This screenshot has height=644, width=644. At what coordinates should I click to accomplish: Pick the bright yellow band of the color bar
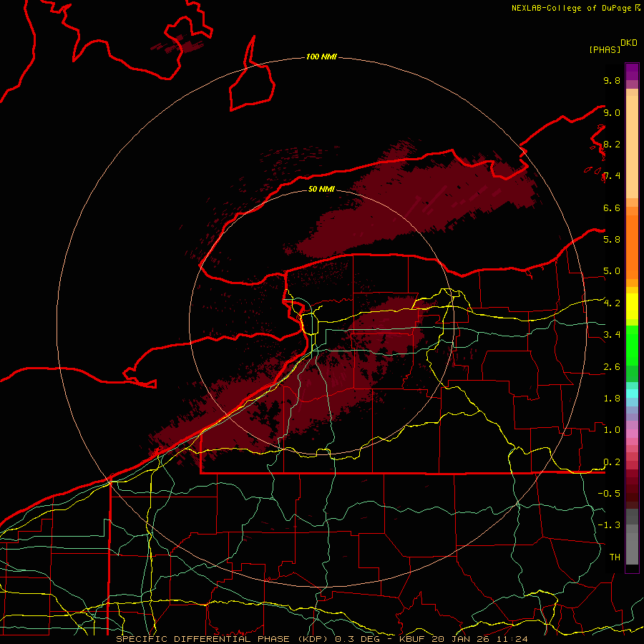click(x=632, y=306)
